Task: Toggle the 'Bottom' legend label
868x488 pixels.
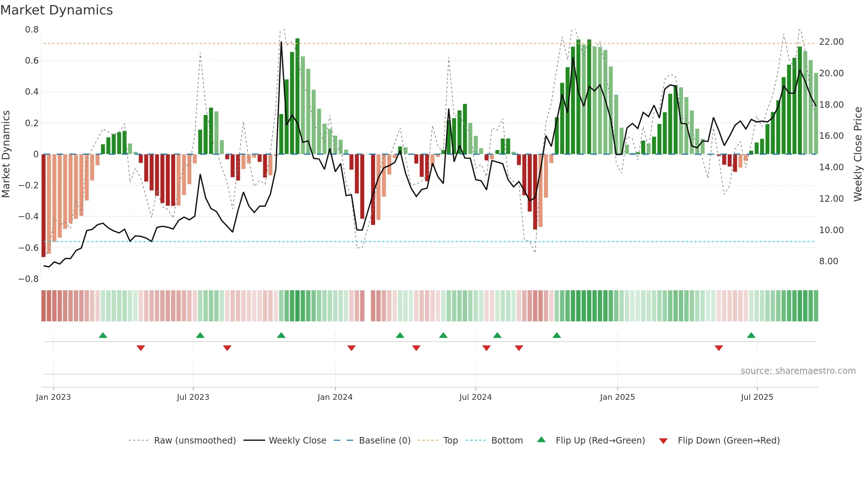Action: click(x=507, y=440)
